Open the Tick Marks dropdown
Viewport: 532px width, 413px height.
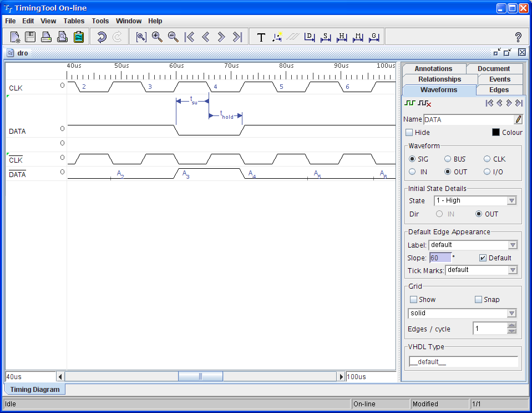(481, 270)
